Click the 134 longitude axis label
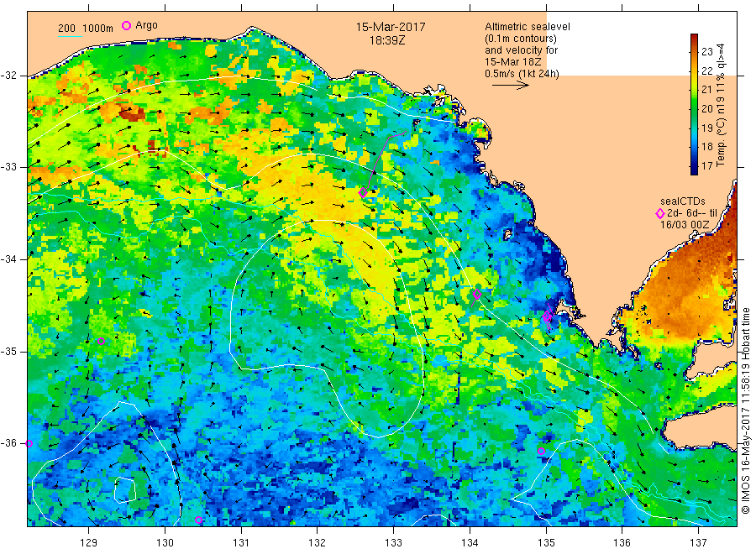Image resolution: width=756 pixels, height=554 pixels. 470,543
